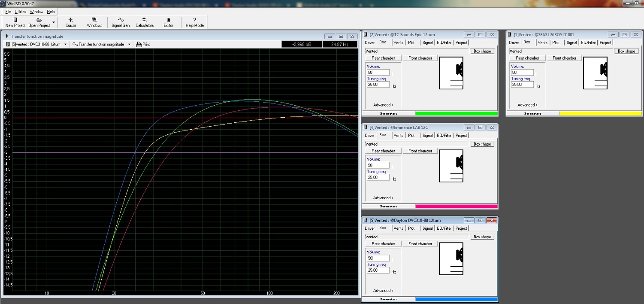Click the Volume field in Dayton DVC310-88 window
644x304 pixels.
[378, 258]
